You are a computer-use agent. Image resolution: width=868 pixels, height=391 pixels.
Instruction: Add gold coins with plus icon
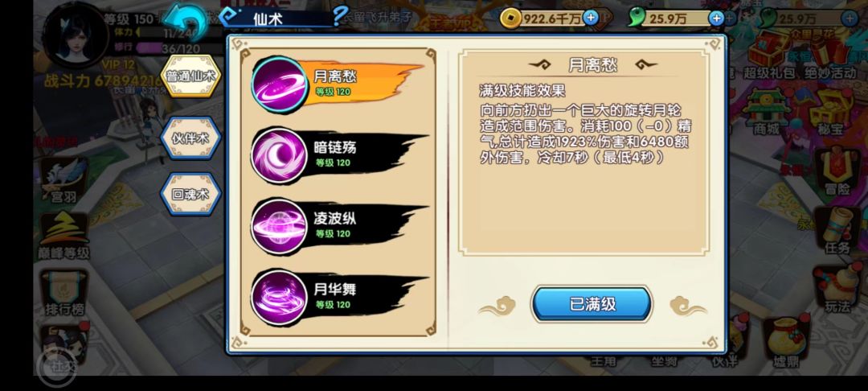point(592,18)
